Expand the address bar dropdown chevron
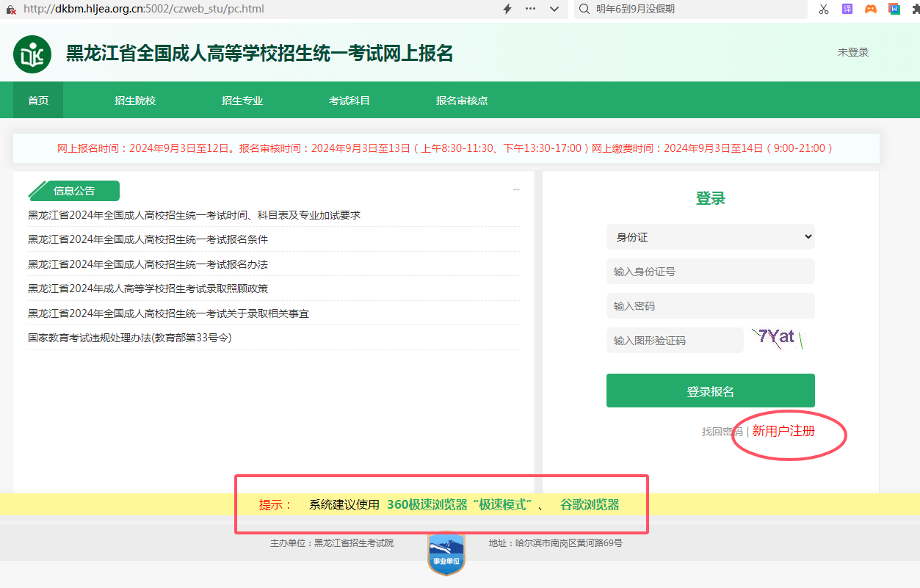 point(554,9)
